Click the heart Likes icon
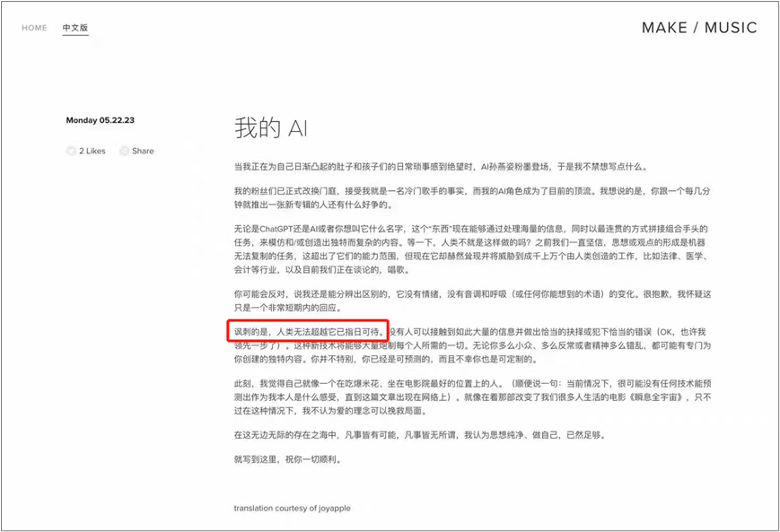The image size is (780, 532). point(71,151)
